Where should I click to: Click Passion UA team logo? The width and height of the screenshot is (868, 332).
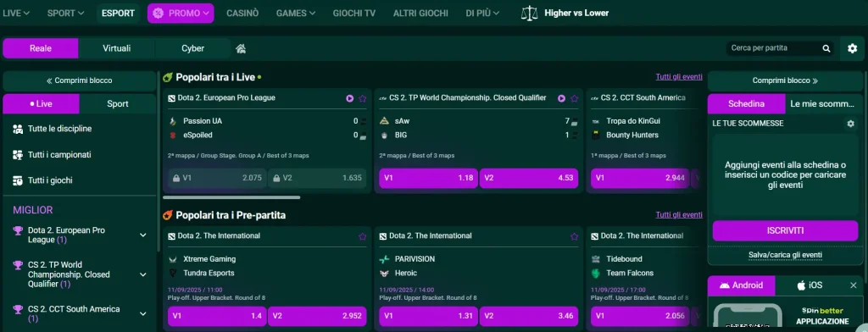click(x=173, y=120)
